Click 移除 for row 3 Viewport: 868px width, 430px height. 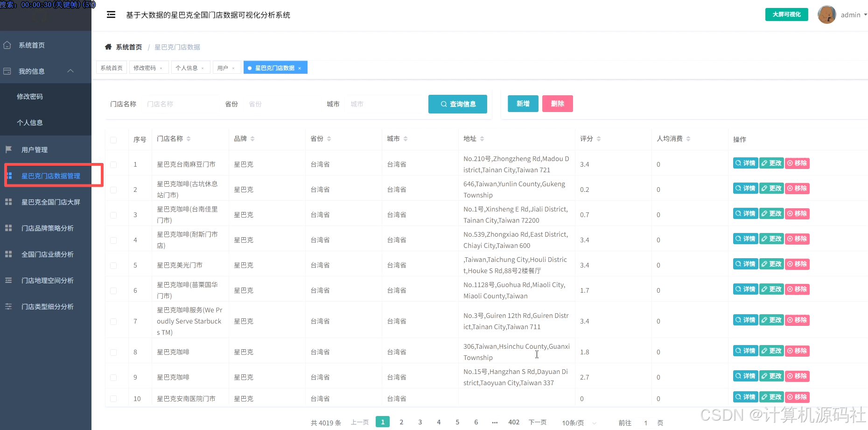(797, 213)
